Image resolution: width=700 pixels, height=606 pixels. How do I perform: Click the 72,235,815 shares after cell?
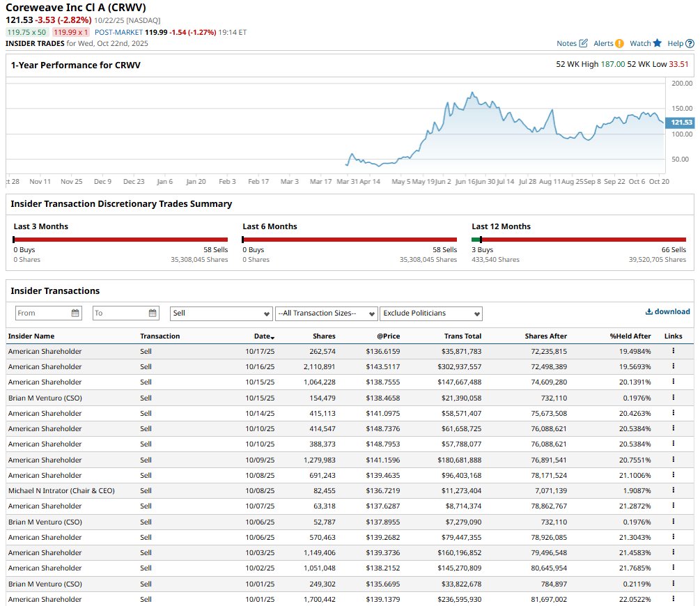pos(549,352)
